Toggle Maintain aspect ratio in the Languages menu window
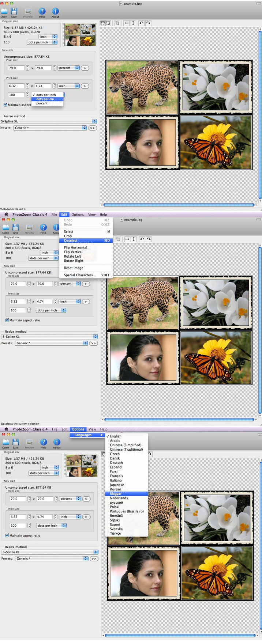Viewport: 262px width, 644px height. [x=7, y=535]
